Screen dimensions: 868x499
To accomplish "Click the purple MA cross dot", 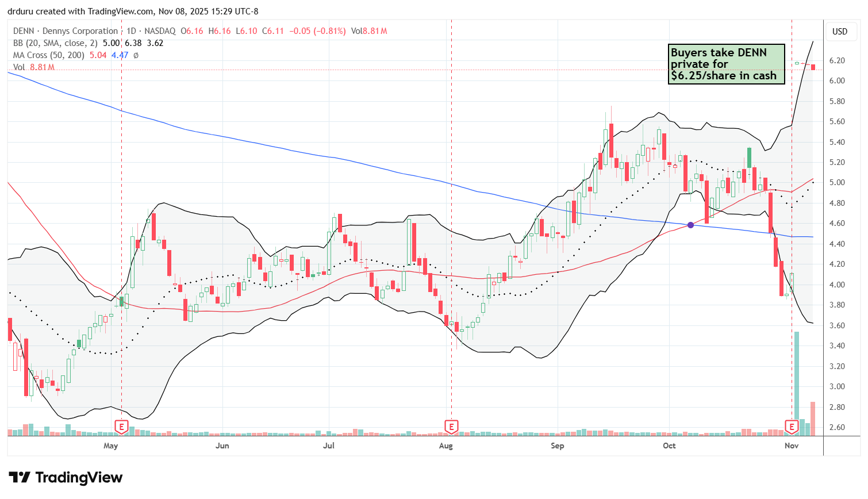I will (690, 225).
